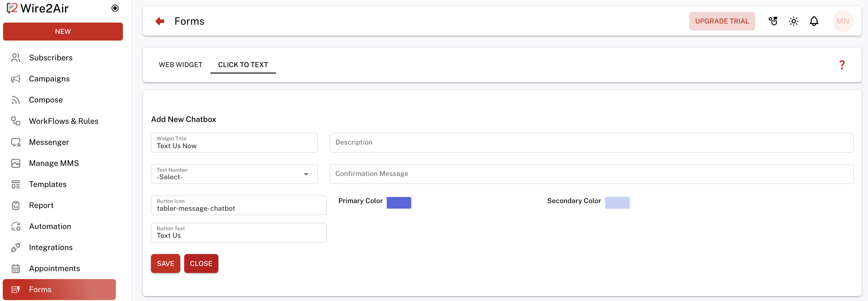This screenshot has height=301, width=868.
Task: Toggle light/dark theme sun icon
Action: pos(794,21)
